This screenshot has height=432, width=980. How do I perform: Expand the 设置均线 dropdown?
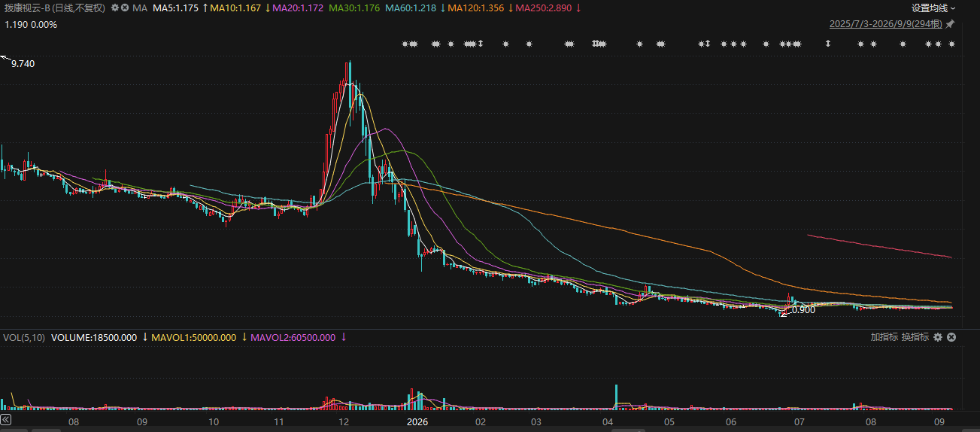933,8
